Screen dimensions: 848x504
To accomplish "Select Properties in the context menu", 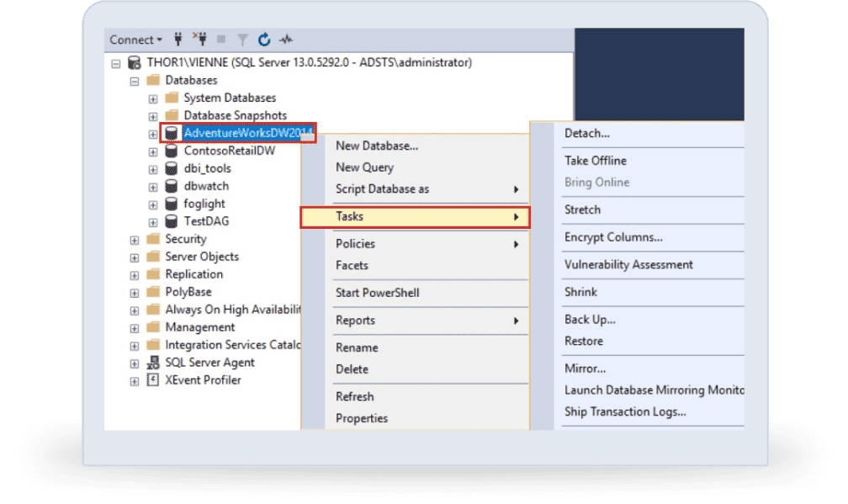I will click(362, 418).
